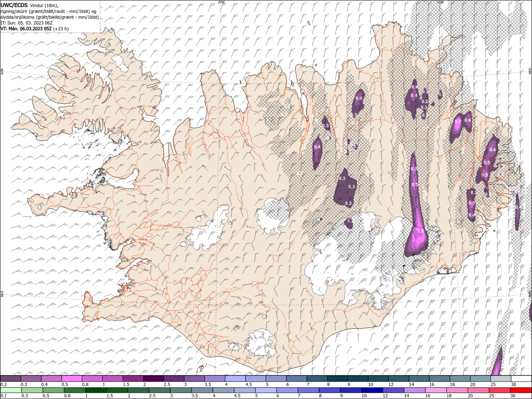
Task: Click the 4.5 label in upper legend row
Action: click(x=249, y=384)
